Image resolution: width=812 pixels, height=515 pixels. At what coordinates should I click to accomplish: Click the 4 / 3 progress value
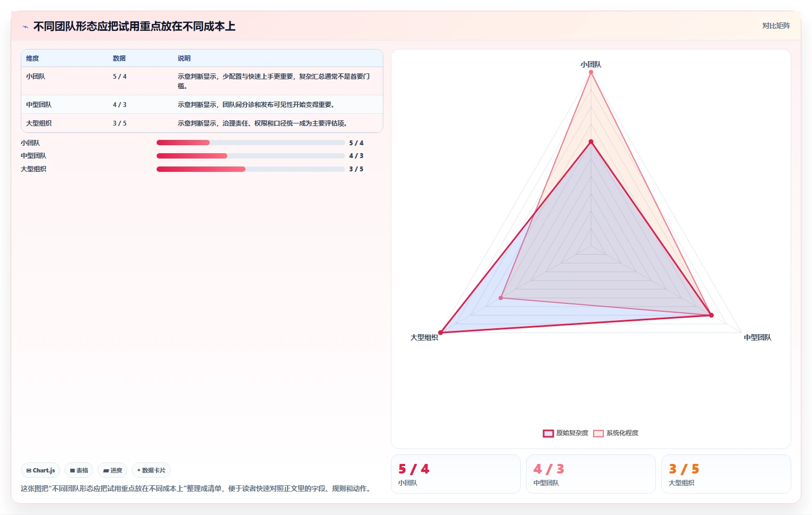coord(356,156)
